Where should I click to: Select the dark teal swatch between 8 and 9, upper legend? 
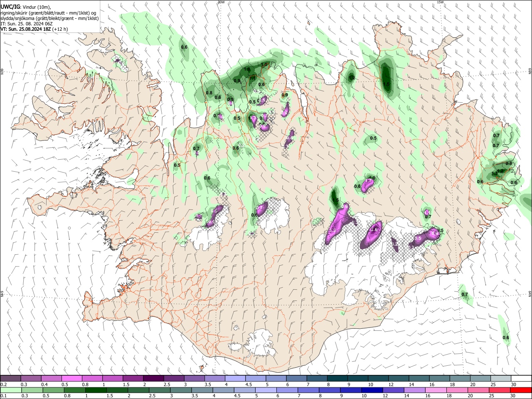tap(337, 378)
